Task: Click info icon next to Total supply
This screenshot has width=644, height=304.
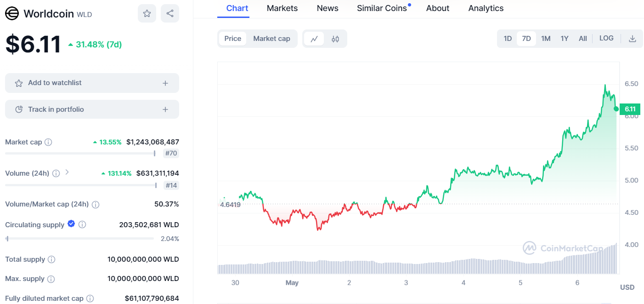Action: coord(51,259)
